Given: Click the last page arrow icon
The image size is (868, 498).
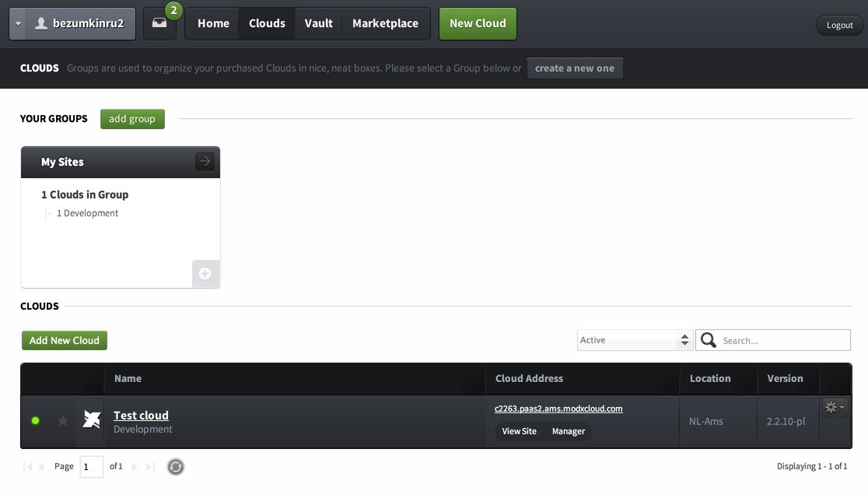Looking at the screenshot, I should click(x=150, y=467).
